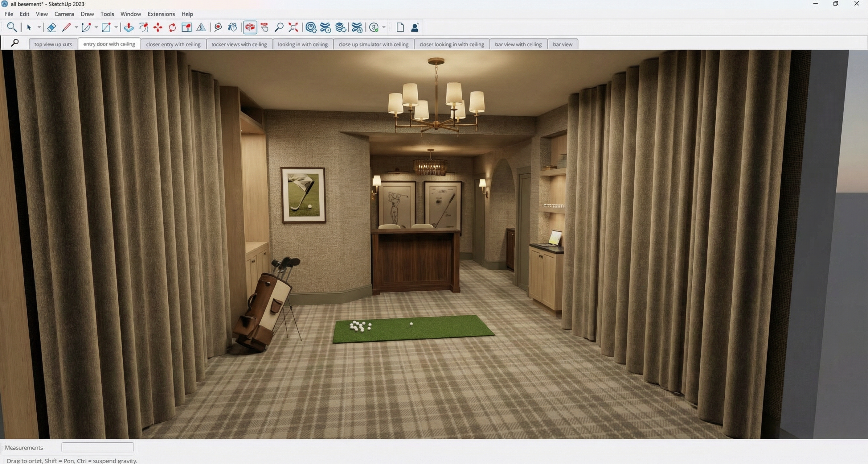Open 3D Warehouse from toolbar
Screen dimensions: 868x464
[311, 27]
